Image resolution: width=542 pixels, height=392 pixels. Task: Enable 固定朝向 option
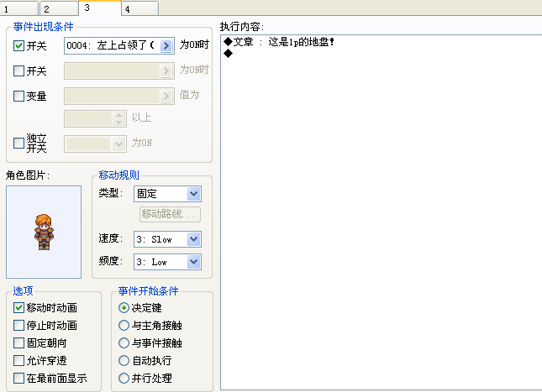coord(18,342)
